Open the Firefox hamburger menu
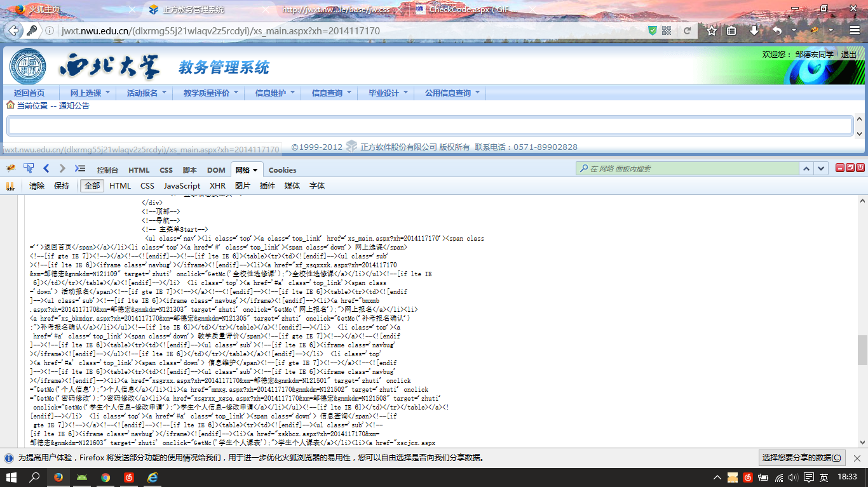This screenshot has height=487, width=868. coord(854,30)
